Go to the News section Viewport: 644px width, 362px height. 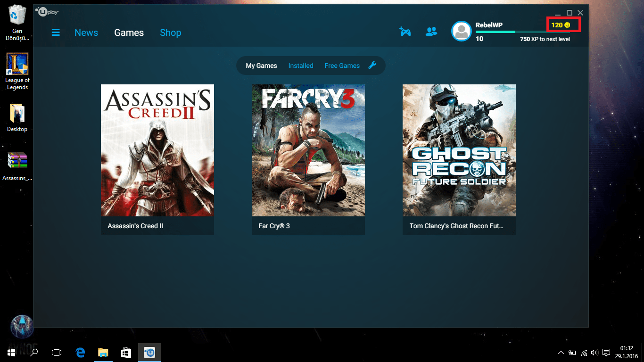click(86, 33)
